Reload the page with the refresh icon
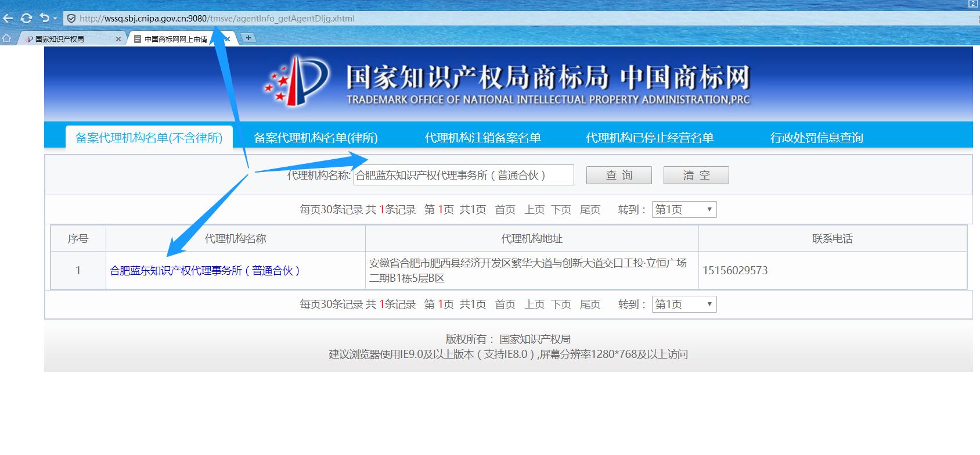The image size is (980, 455). point(26,18)
